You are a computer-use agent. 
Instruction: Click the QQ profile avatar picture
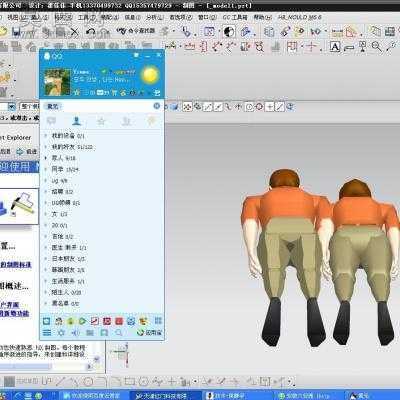pos(57,82)
